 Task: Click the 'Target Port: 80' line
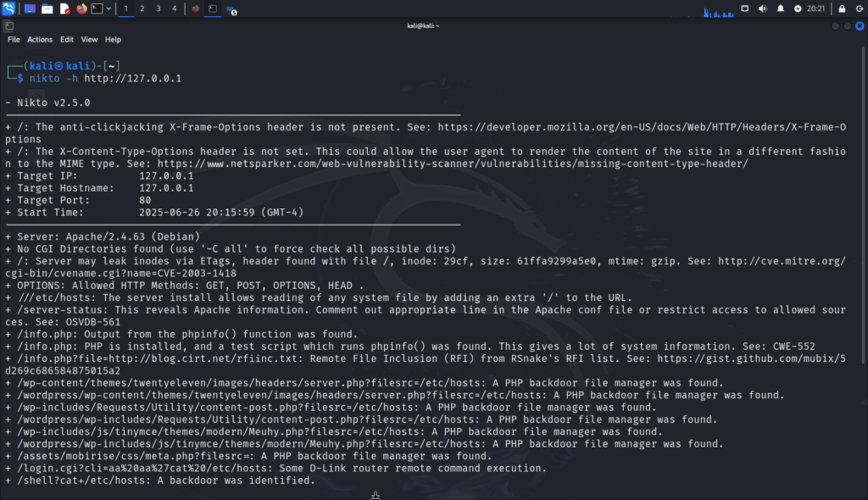coord(78,200)
